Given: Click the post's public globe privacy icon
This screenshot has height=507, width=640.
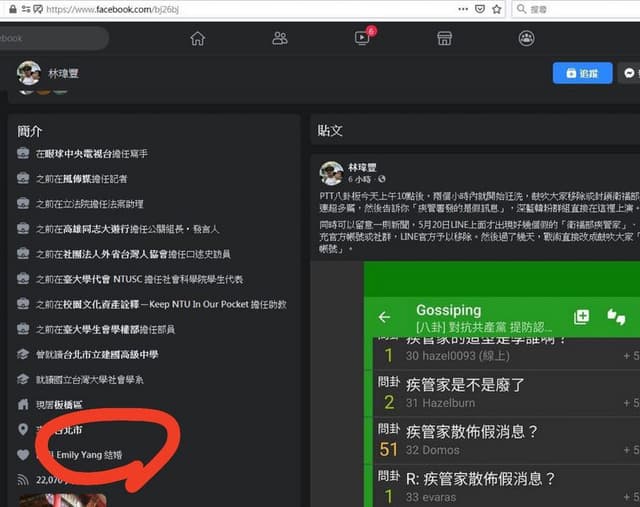Looking at the screenshot, I should [382, 179].
